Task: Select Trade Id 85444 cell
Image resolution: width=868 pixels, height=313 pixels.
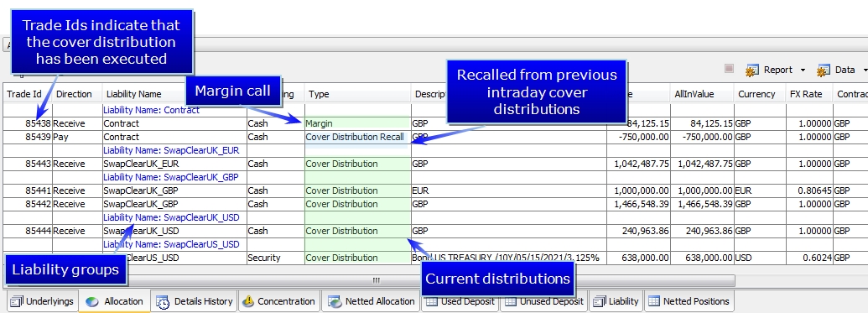Action: [29, 231]
